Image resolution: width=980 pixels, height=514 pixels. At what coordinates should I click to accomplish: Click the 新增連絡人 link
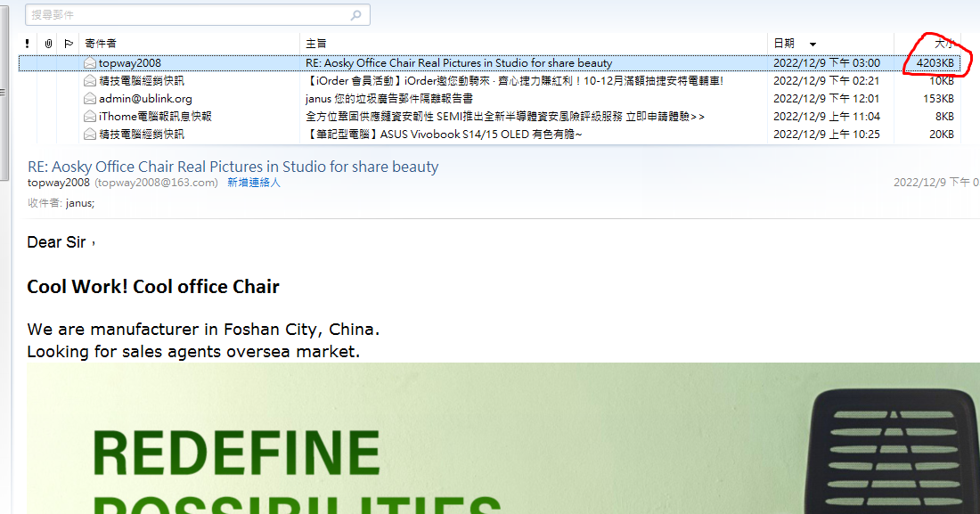click(254, 183)
